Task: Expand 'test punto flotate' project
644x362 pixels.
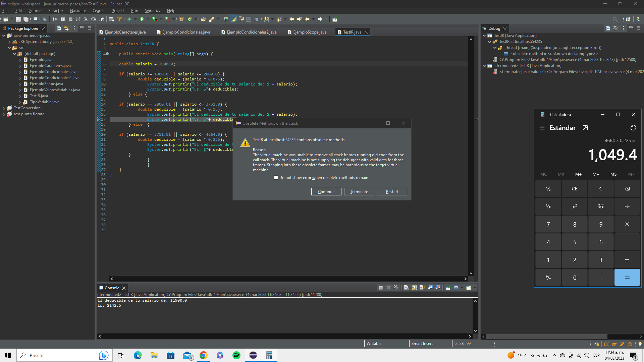Action: pos(4,114)
